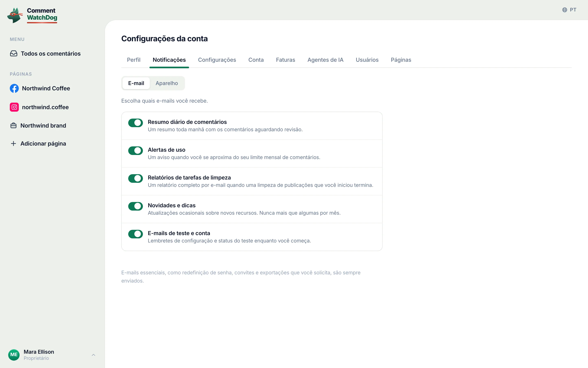Click Escolha quais e-mails você recebe text
Screen dimensions: 588x368
click(165, 101)
